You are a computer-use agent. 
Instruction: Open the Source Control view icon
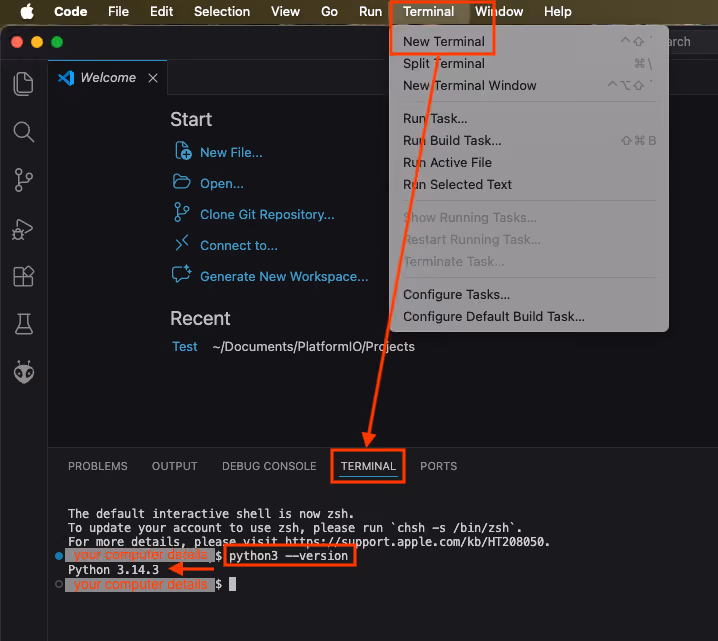click(x=23, y=180)
